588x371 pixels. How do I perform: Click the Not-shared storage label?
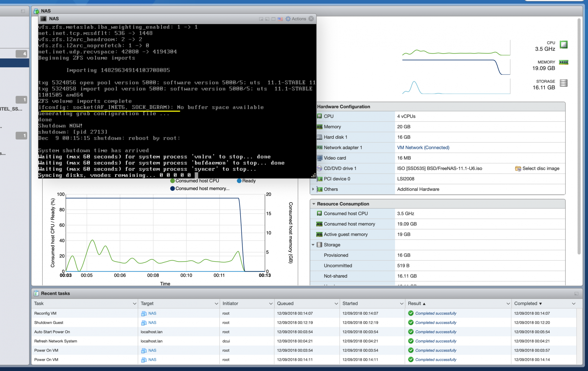pyautogui.click(x=335, y=276)
